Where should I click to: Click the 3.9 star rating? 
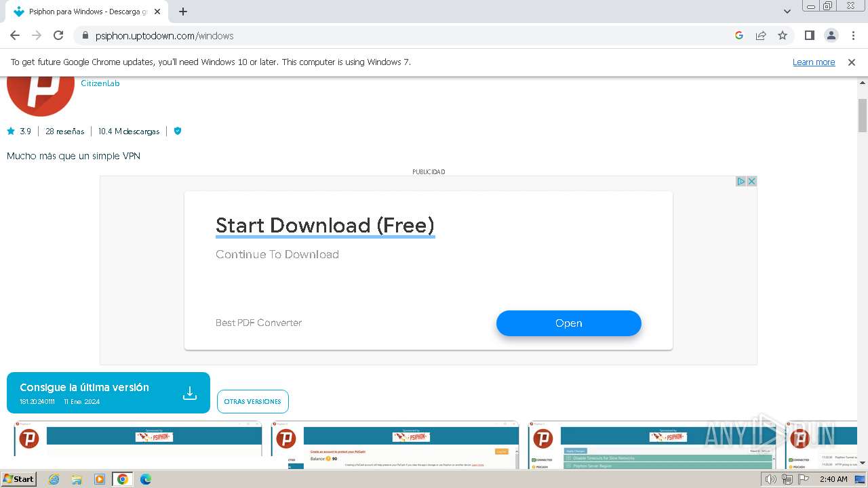point(19,131)
